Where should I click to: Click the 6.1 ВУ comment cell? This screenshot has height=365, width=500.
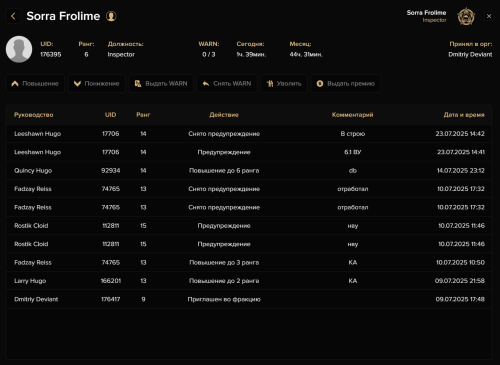coord(353,152)
